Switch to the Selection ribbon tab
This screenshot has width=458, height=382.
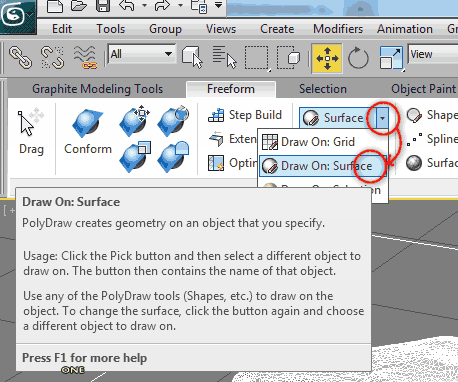tap(323, 89)
